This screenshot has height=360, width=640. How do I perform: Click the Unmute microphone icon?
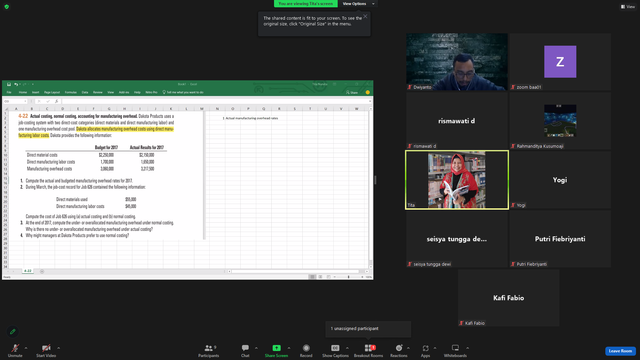[15, 348]
